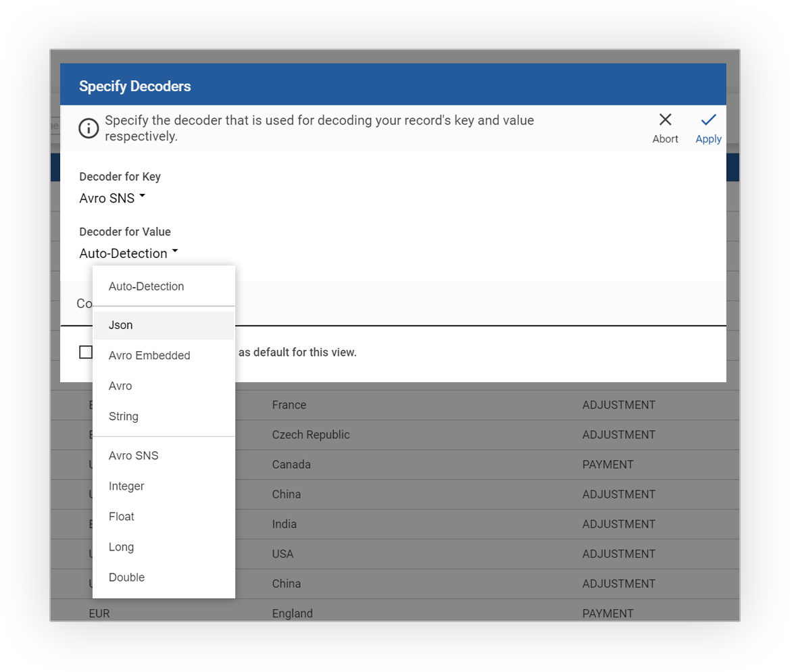Click PAYMENT in the England row
Screen dimensions: 790x672
608,614
